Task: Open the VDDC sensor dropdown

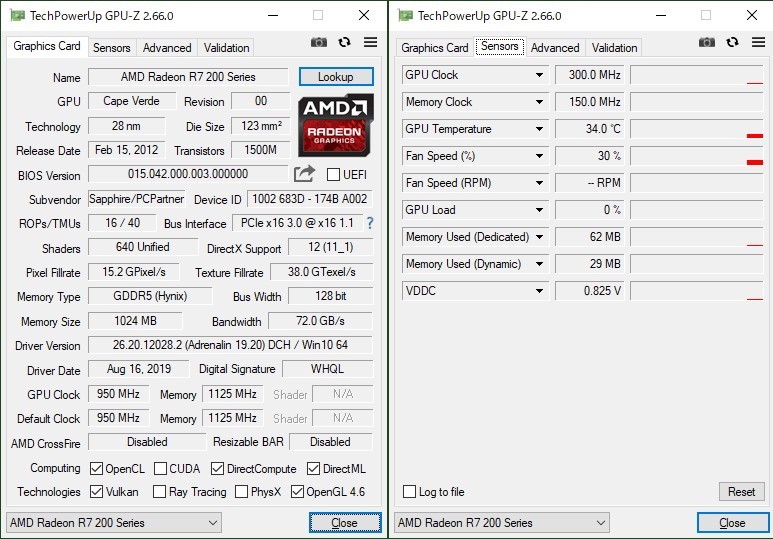Action: coord(539,291)
